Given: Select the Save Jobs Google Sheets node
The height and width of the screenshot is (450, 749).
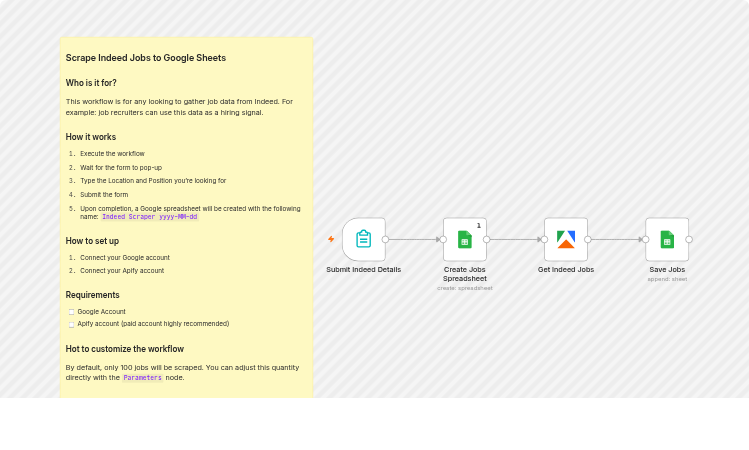Looking at the screenshot, I should (667, 239).
